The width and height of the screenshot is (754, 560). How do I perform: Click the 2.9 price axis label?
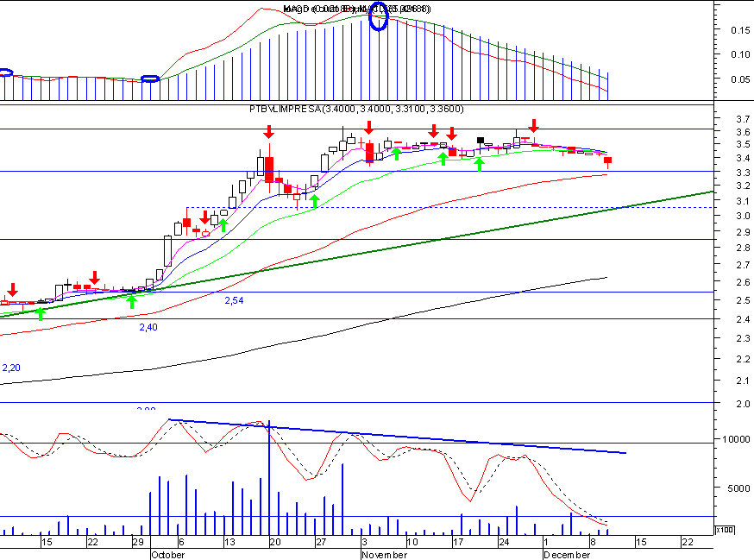pyautogui.click(x=743, y=232)
